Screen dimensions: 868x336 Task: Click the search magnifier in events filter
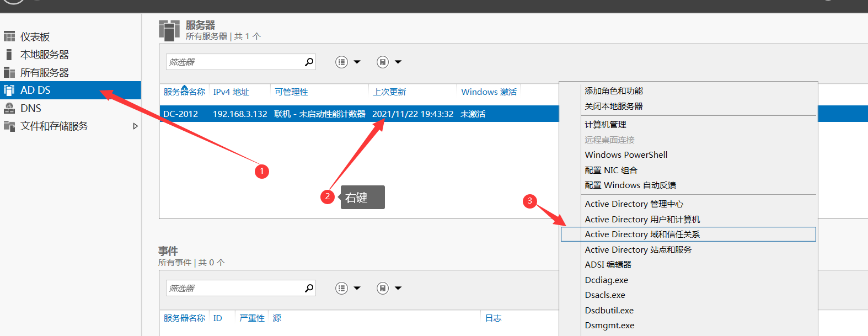click(x=309, y=288)
